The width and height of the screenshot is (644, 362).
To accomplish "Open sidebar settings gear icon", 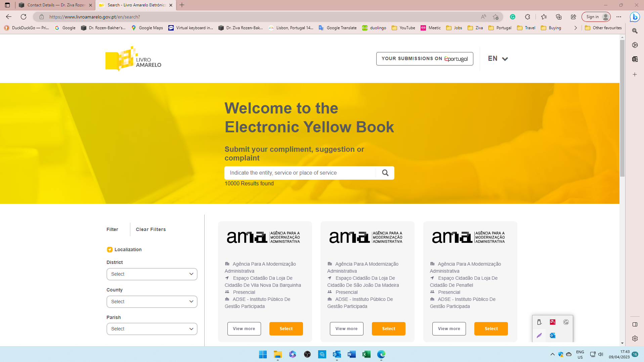I will [x=635, y=338].
